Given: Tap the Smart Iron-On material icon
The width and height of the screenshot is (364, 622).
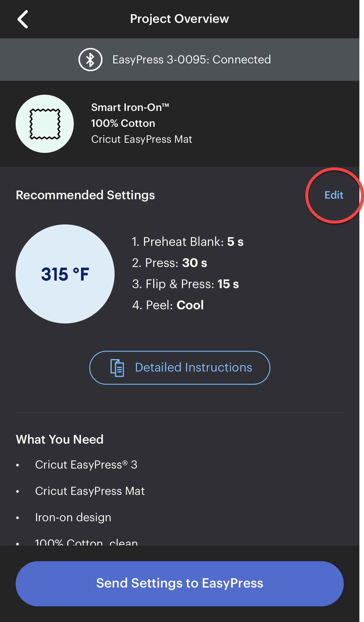Looking at the screenshot, I should 45,123.
